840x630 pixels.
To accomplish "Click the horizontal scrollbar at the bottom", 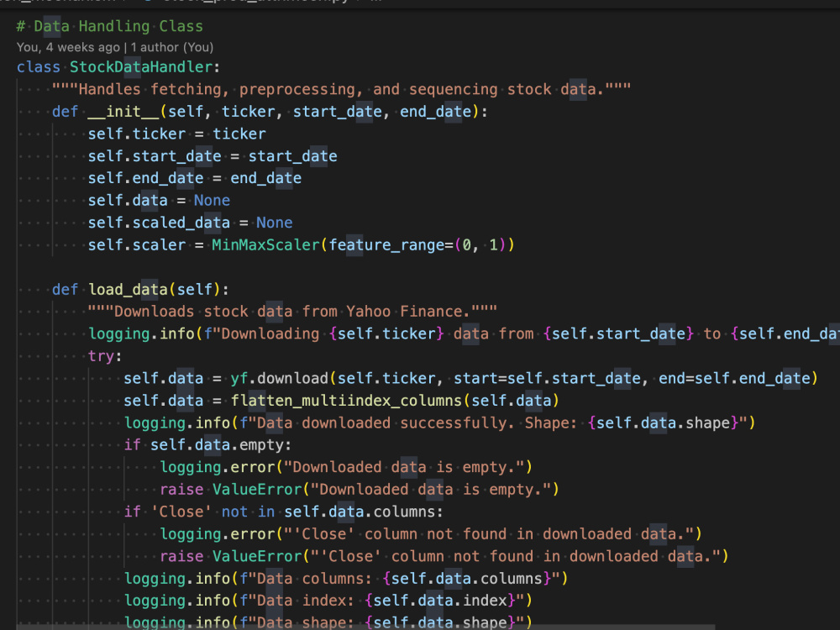I will (x=366, y=627).
